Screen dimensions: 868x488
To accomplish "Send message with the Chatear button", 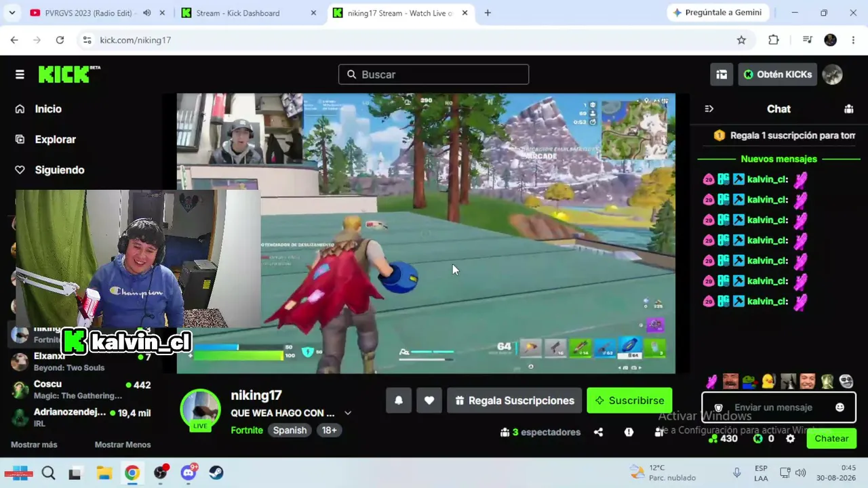I will tap(831, 439).
